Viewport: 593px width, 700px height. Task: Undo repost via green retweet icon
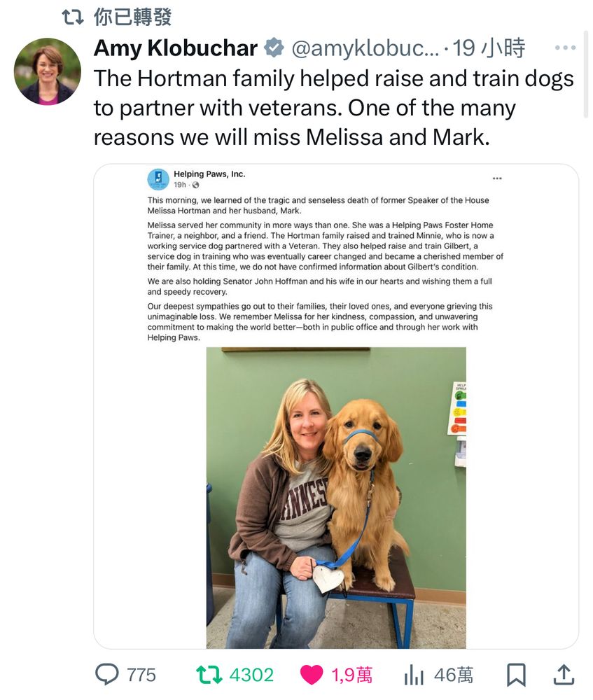tap(209, 675)
